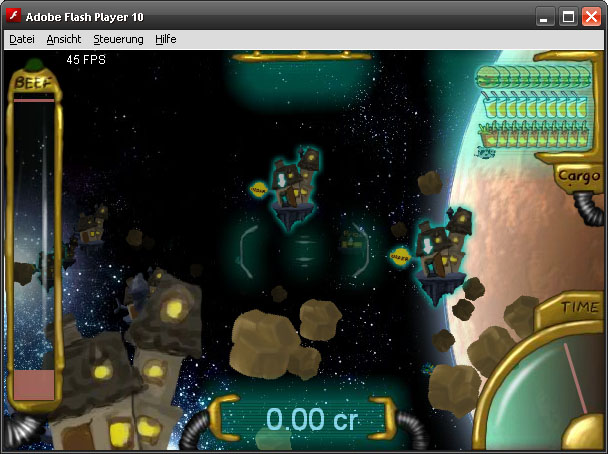Click the green knob atop BEEF gauge
The image size is (608, 454).
coord(34,65)
